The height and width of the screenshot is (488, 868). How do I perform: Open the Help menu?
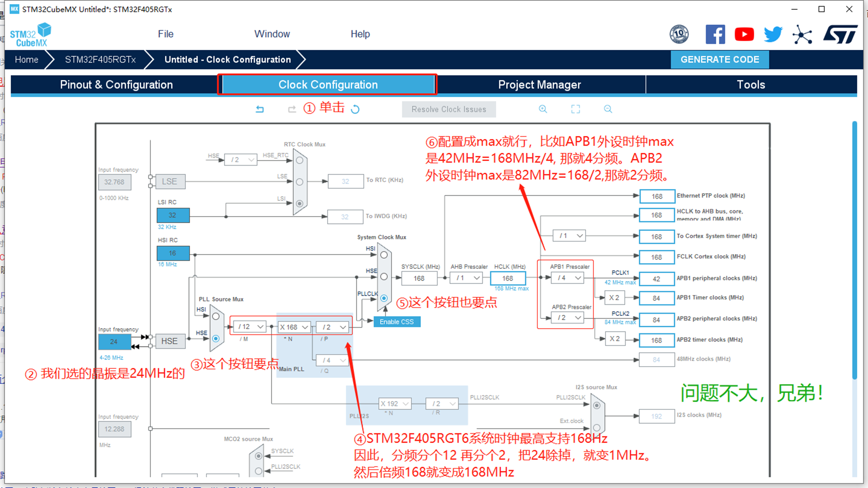[360, 34]
